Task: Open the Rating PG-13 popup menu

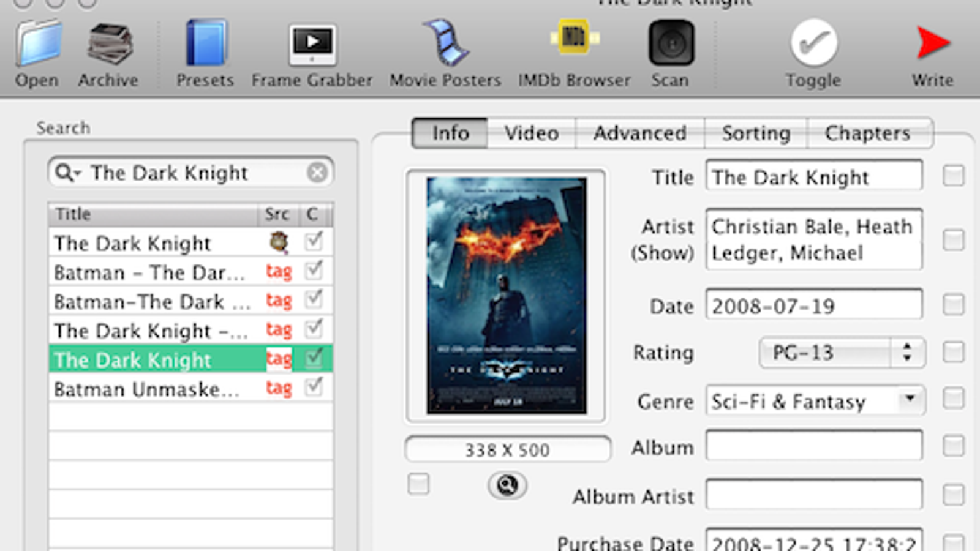Action: click(842, 353)
